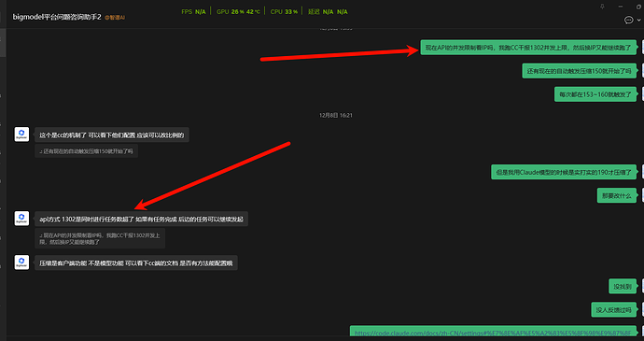Select timestamp 12月8日 16:21
Screen dimensions: 644x341
[x=336, y=116]
